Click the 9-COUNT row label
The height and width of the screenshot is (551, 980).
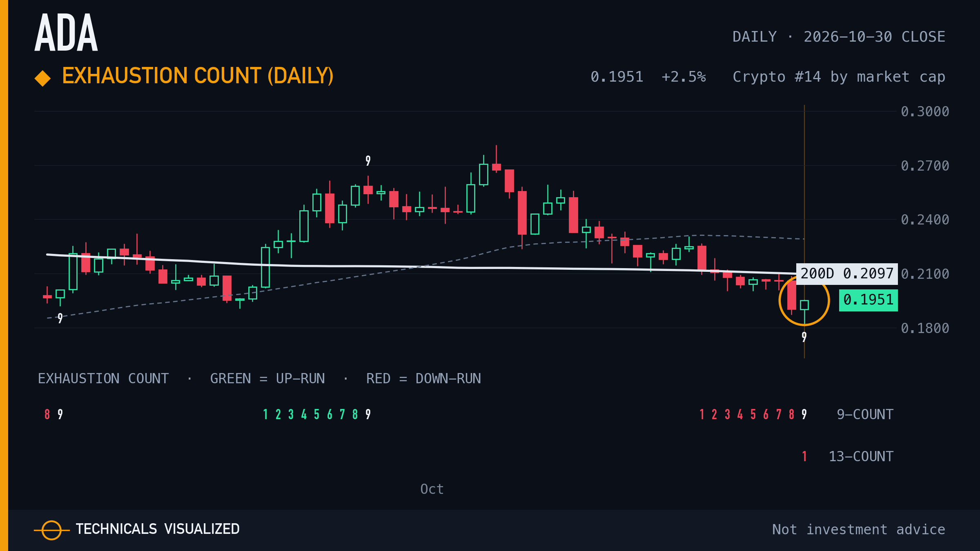865,415
